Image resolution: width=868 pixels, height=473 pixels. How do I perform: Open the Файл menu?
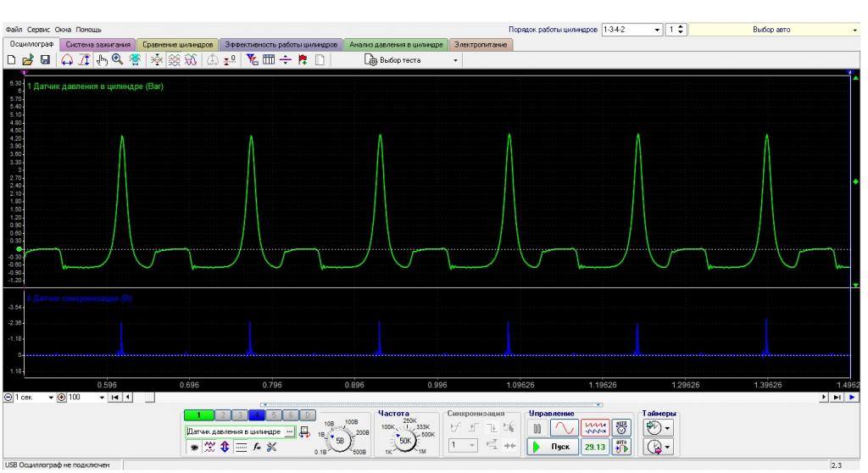14,30
